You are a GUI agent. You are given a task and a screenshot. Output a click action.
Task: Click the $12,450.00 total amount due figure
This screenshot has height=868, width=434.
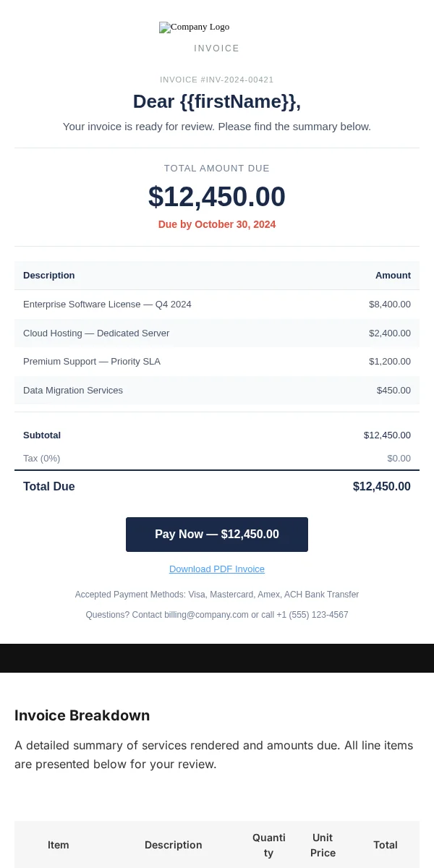(x=217, y=197)
